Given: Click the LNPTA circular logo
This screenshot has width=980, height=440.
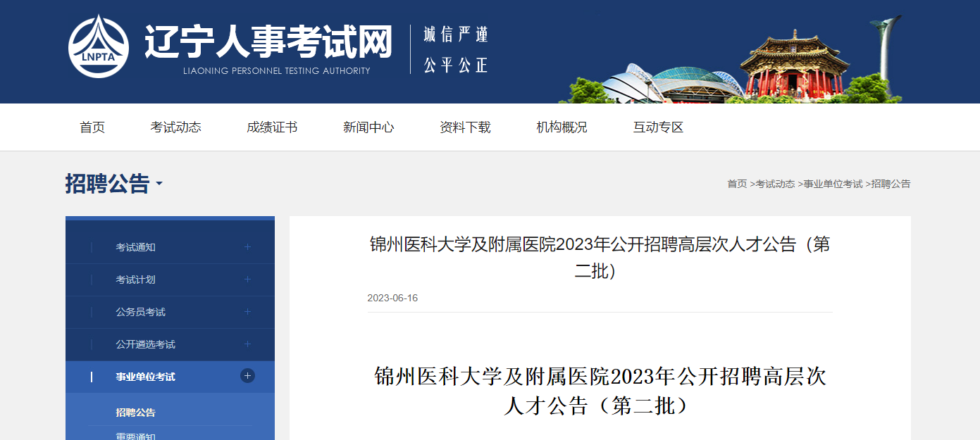Looking at the screenshot, I should [x=99, y=46].
